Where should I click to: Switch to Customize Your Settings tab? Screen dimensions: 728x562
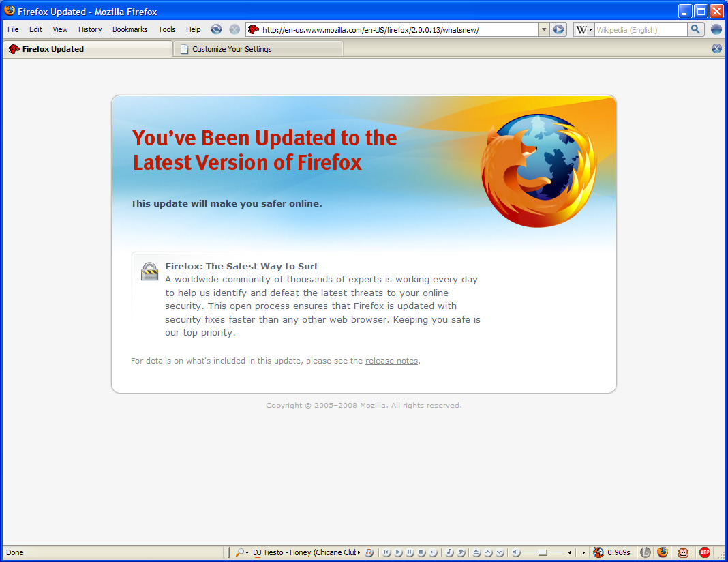pyautogui.click(x=258, y=49)
